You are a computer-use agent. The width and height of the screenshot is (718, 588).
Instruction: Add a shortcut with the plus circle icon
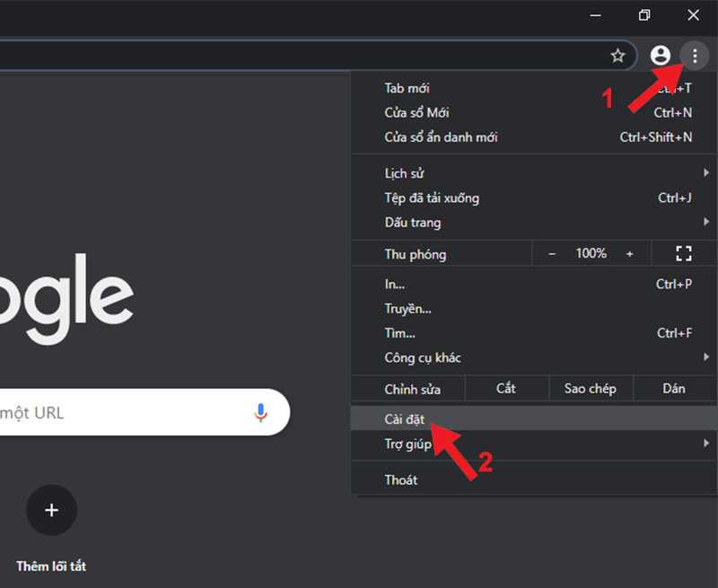tap(51, 510)
